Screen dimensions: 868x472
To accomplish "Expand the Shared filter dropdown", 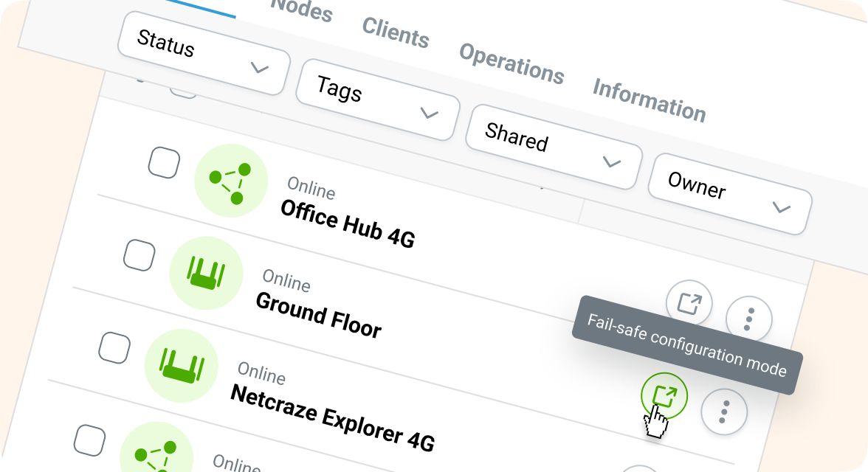I will (554, 147).
